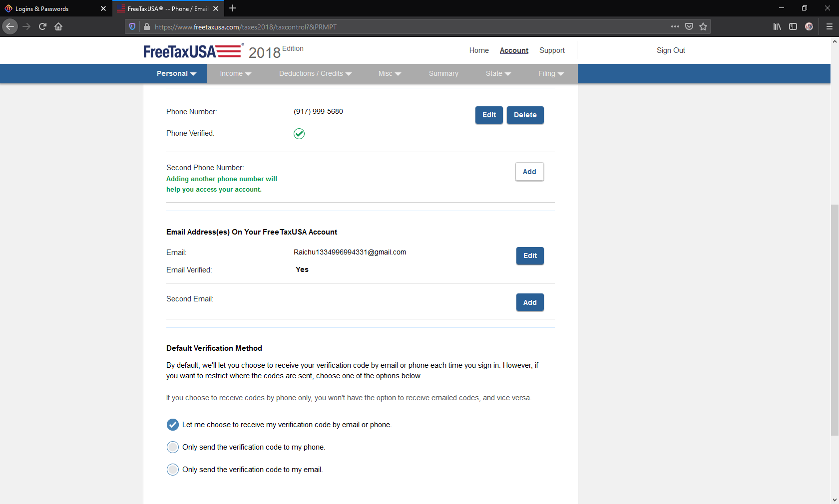Click the Default Verification Method heading
Image resolution: width=839 pixels, height=504 pixels.
click(x=214, y=348)
